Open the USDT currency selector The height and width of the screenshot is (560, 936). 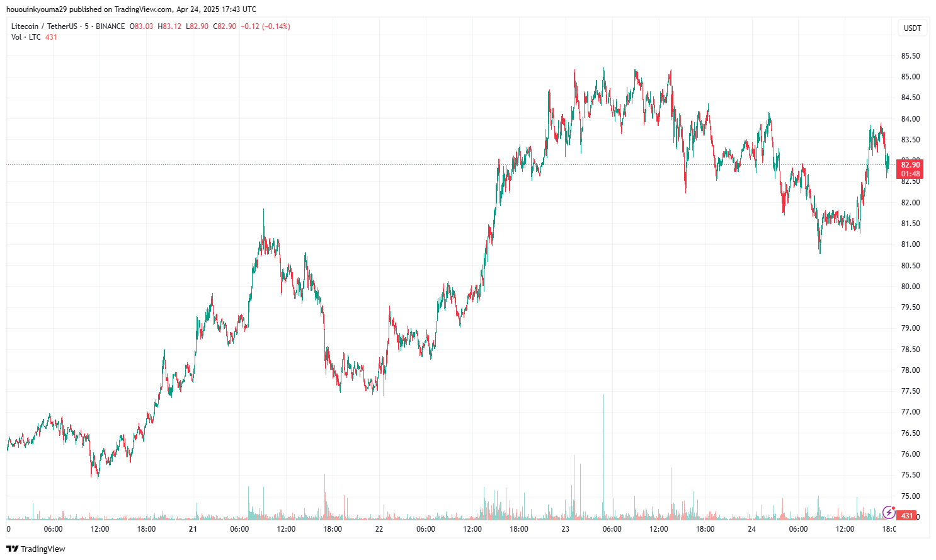click(912, 28)
